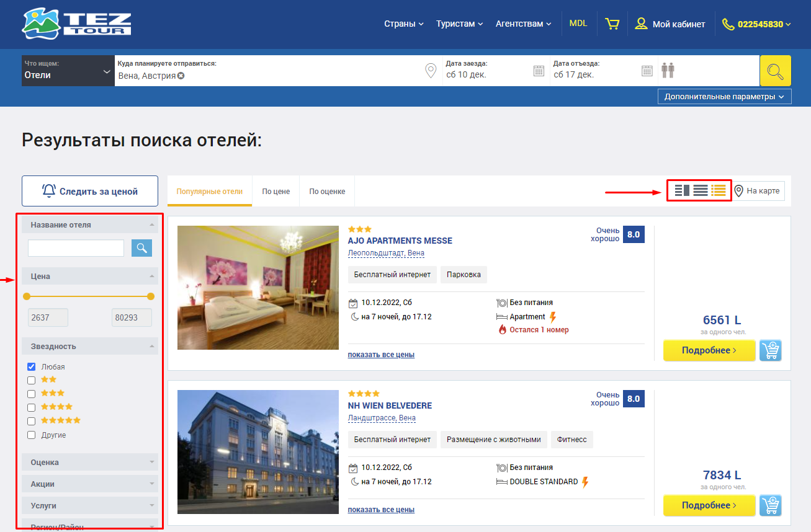Image resolution: width=811 pixels, height=532 pixels.
Task: Open NH WIEN BELVEDERE hotel link
Action: (390, 406)
